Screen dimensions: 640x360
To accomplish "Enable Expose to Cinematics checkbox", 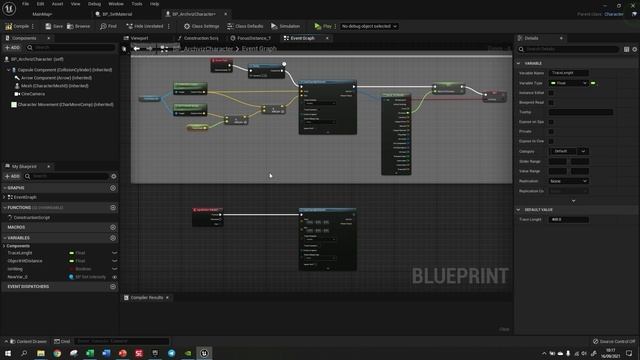I will [x=551, y=141].
